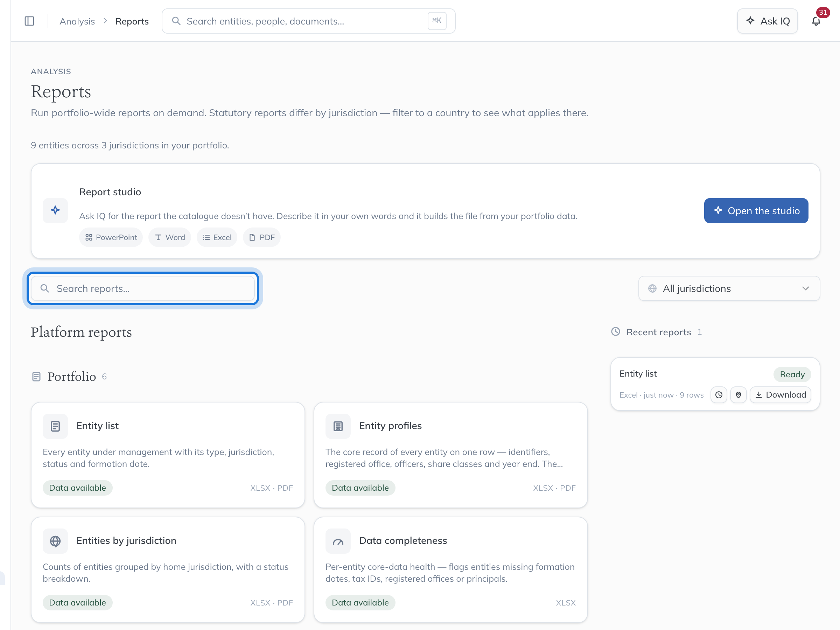Click the Entity list card icon
This screenshot has width=840, height=630.
[x=55, y=426]
